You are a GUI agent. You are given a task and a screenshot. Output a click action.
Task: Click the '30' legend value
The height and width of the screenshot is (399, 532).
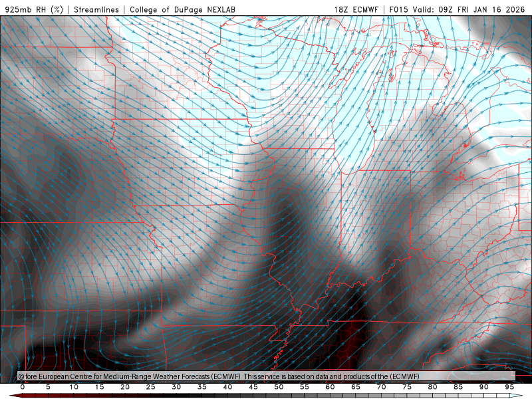tap(176, 387)
